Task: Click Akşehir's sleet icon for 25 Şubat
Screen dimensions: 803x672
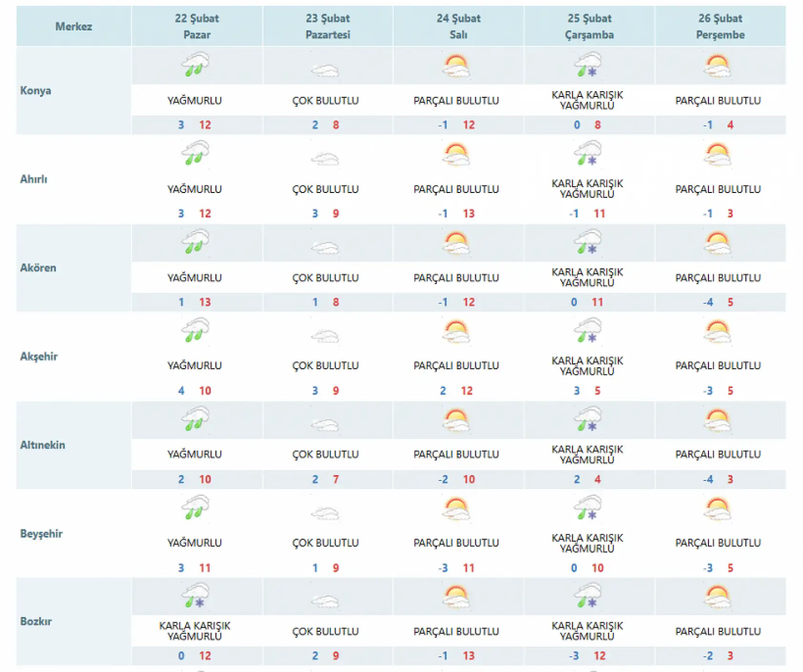Action: [588, 331]
